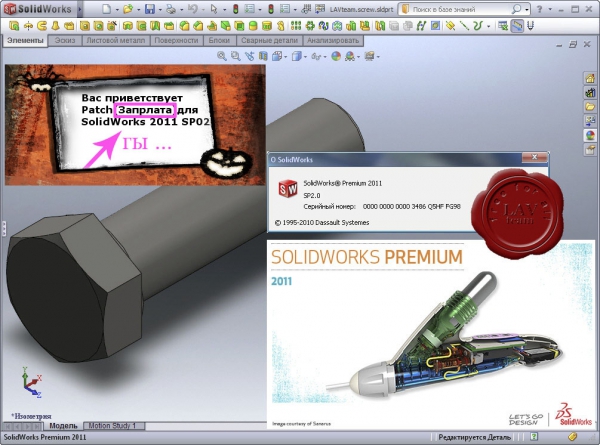Screen dimensions: 600x445
Task: Click the Shell feature icon
Action: pos(240,26)
